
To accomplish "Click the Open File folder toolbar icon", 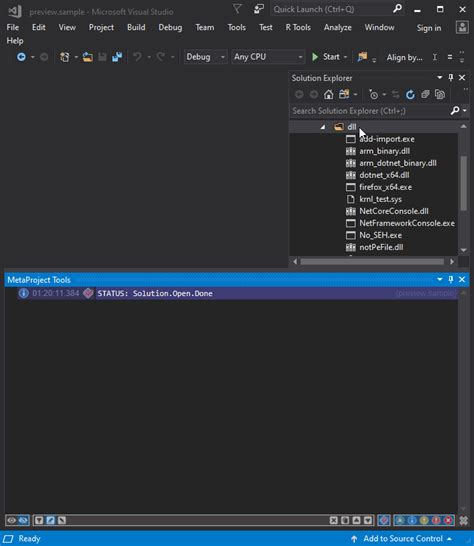I will [x=87, y=57].
